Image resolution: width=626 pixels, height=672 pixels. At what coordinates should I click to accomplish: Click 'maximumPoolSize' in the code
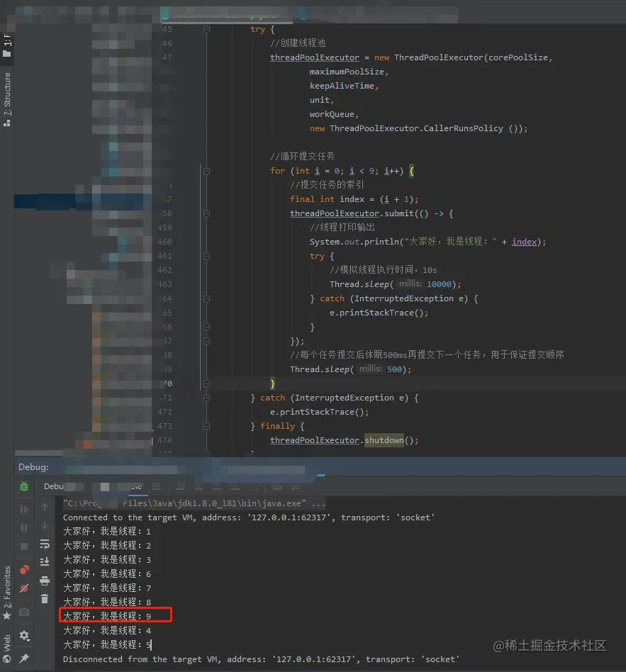pos(347,72)
